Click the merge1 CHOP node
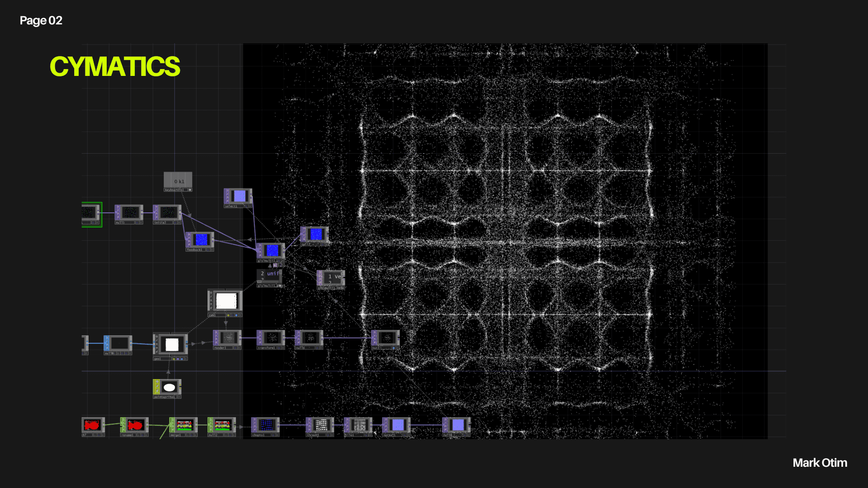This screenshot has height=488, width=868. coord(184,425)
